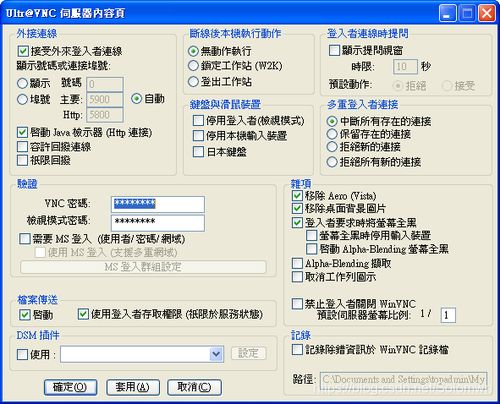Enable 啟動 Alpha-Blending 螢幕全黑 checkbox
Screen dimensions: 500x404
312,249
